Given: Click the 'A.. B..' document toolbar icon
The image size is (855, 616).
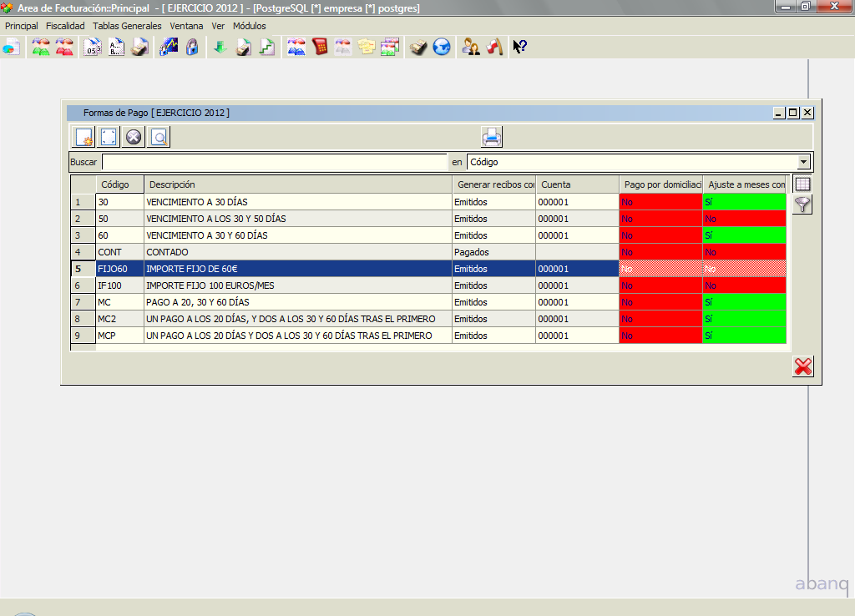Looking at the screenshot, I should (116, 47).
